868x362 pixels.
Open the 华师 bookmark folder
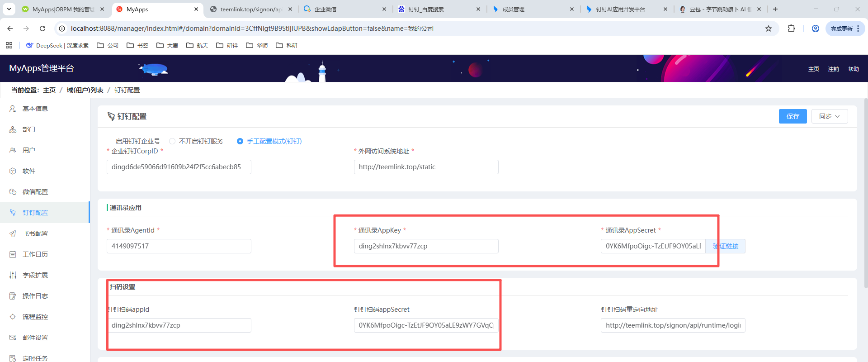[257, 45]
